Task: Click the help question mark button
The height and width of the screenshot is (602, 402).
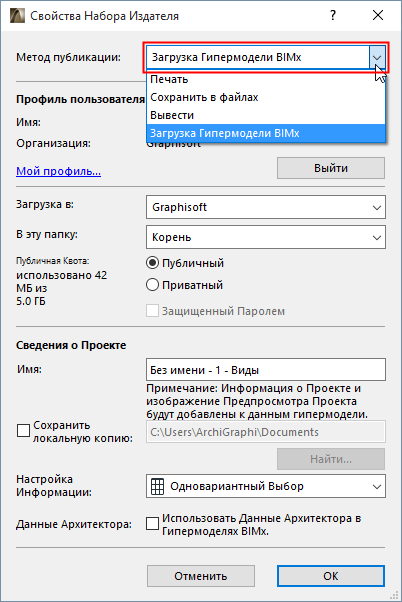Action: (333, 15)
